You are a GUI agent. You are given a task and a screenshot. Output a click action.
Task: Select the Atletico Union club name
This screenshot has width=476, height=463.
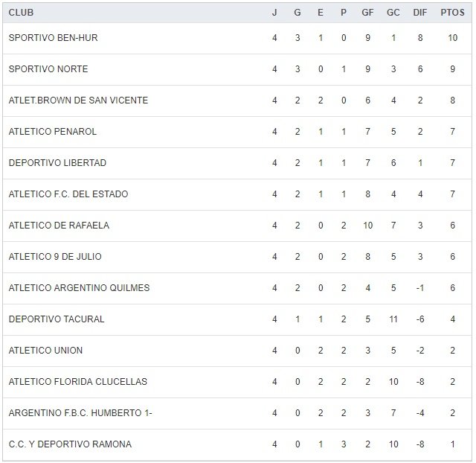click(x=45, y=351)
